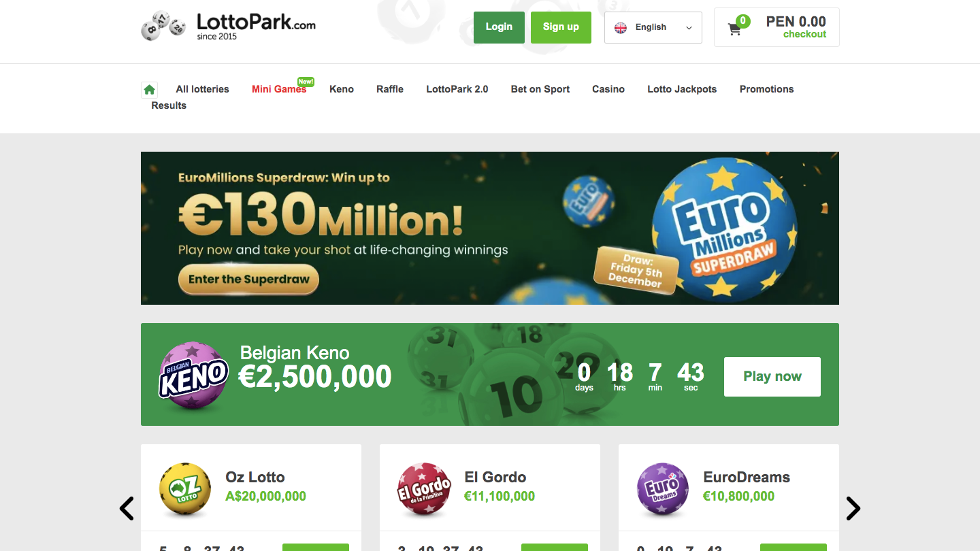Open the Results menu item
Image resolution: width=980 pixels, height=551 pixels.
point(169,105)
